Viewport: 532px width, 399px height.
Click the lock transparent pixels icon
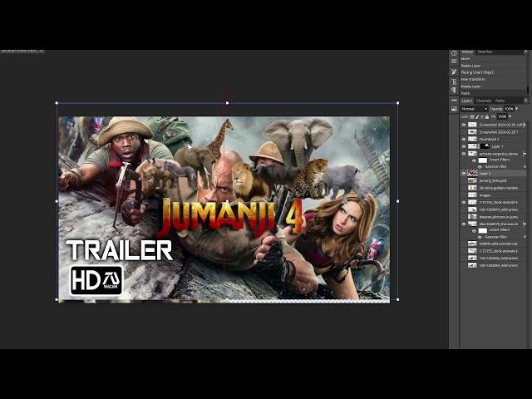coord(472,116)
